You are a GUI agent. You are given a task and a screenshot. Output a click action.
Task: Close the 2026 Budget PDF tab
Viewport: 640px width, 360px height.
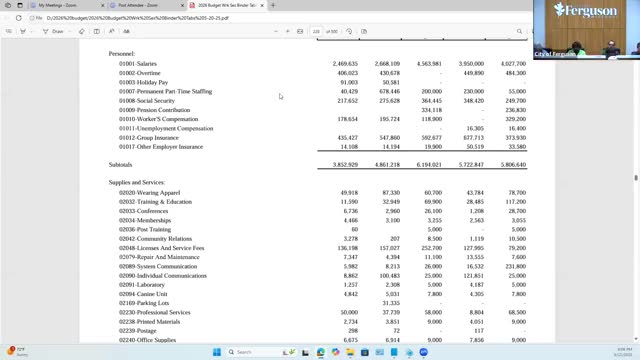[262, 6]
